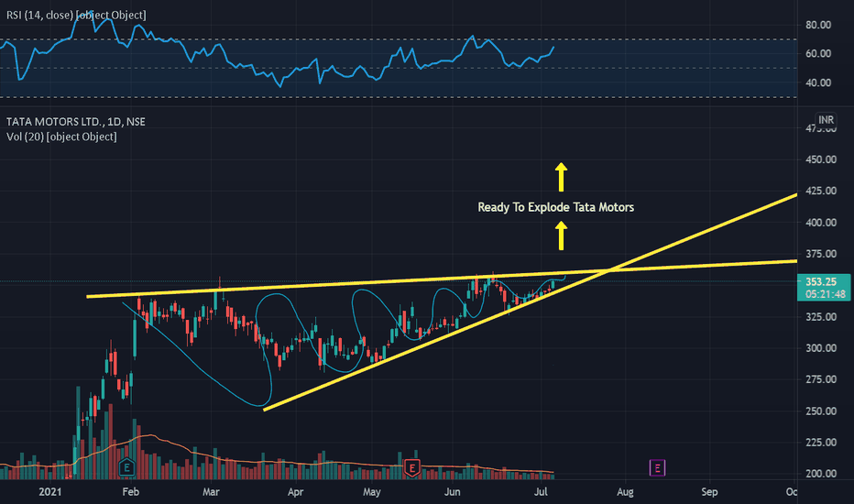Click the 250.00 price axis label
The height and width of the screenshot is (504, 854).
[821, 411]
